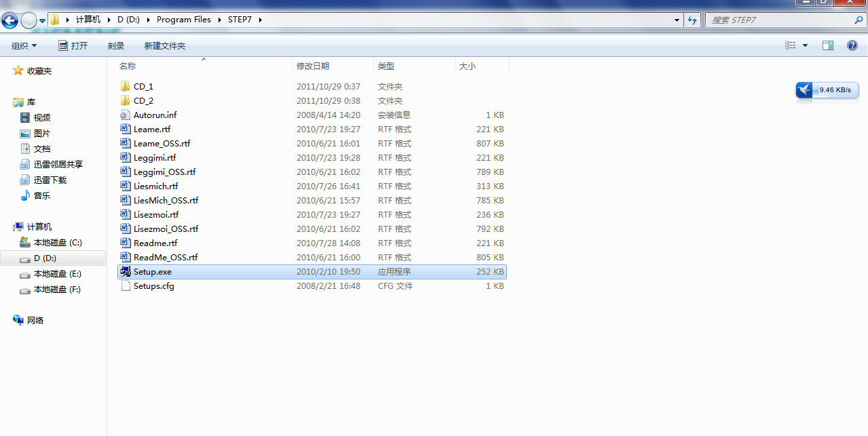Viewport: 868px width, 436px height.
Task: Open the address bar history dropdown
Action: click(677, 20)
